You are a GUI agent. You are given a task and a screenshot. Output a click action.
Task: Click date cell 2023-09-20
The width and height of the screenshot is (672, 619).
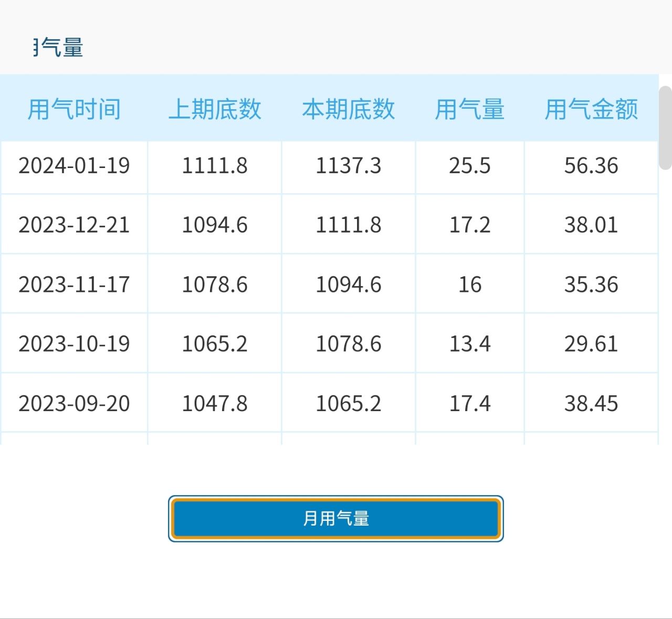tap(74, 404)
